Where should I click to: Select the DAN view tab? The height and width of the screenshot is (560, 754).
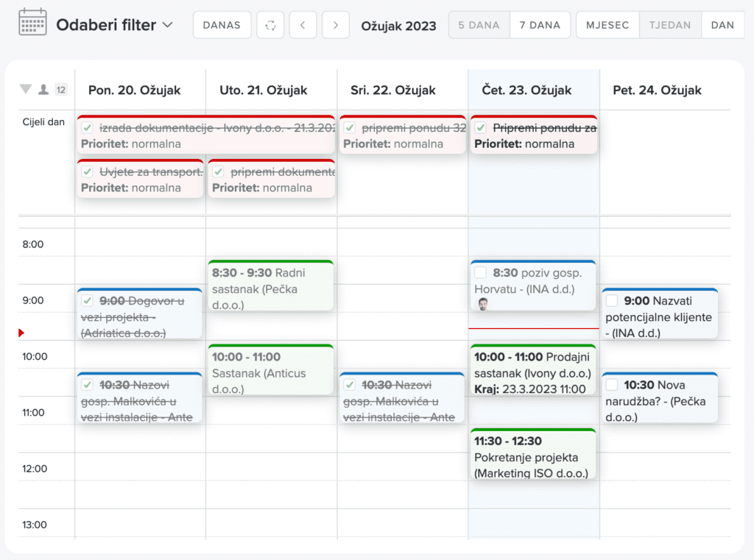click(x=722, y=25)
